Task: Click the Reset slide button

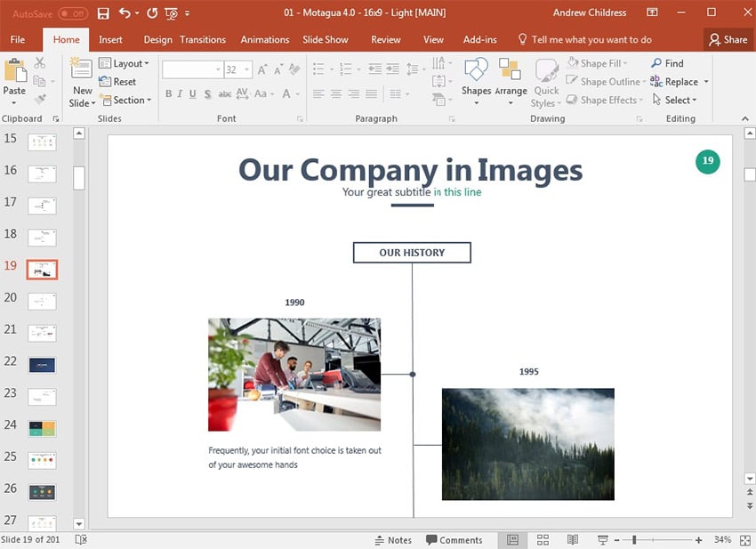Action: pos(117,82)
